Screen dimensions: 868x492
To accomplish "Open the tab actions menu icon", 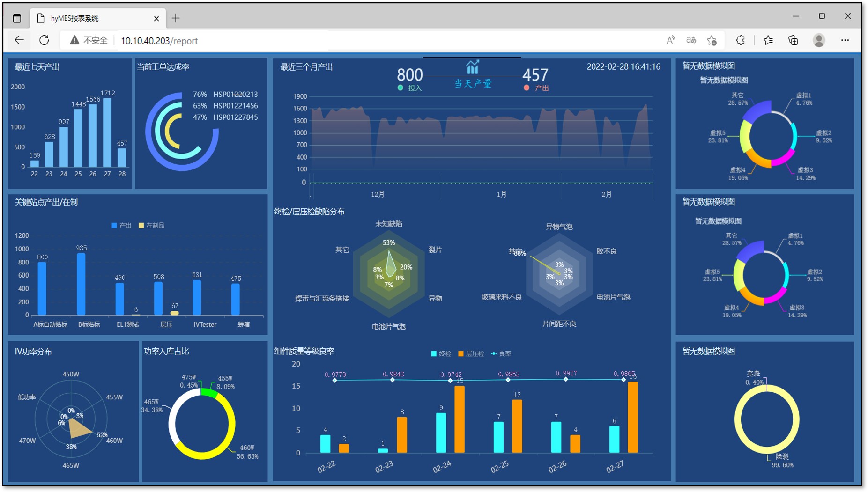I will pos(17,18).
